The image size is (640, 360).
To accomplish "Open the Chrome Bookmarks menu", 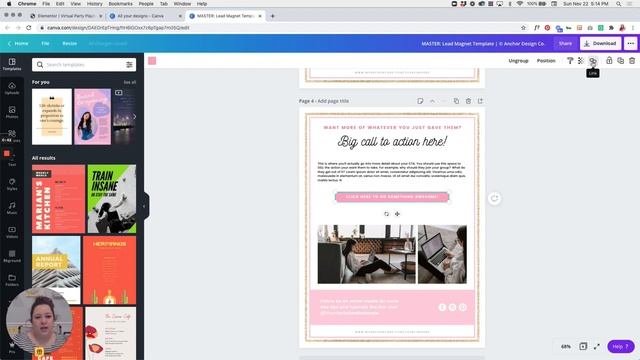I will tap(120, 4).
